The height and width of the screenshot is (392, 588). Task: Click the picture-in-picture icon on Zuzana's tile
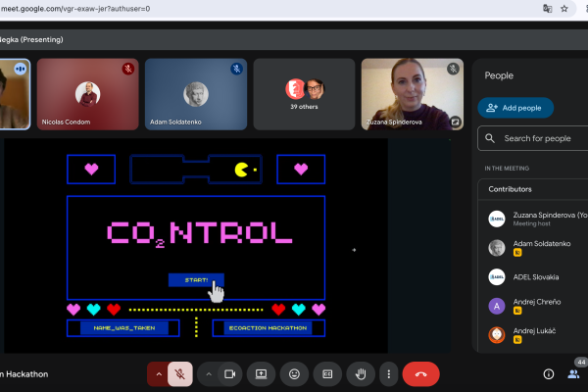click(x=454, y=122)
